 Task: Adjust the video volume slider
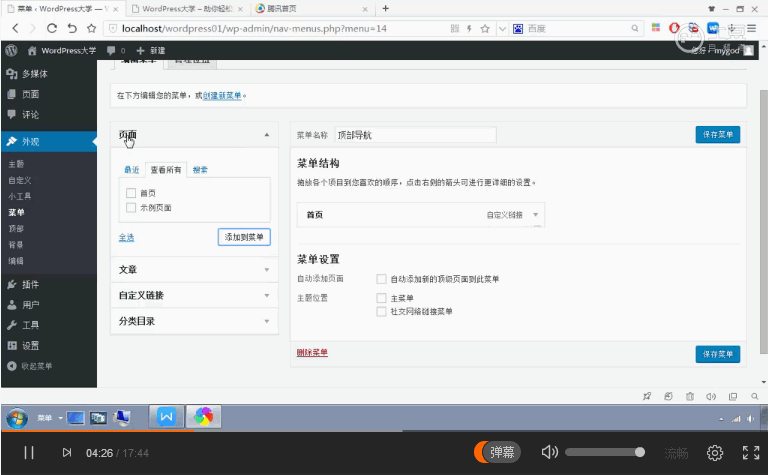(605, 452)
